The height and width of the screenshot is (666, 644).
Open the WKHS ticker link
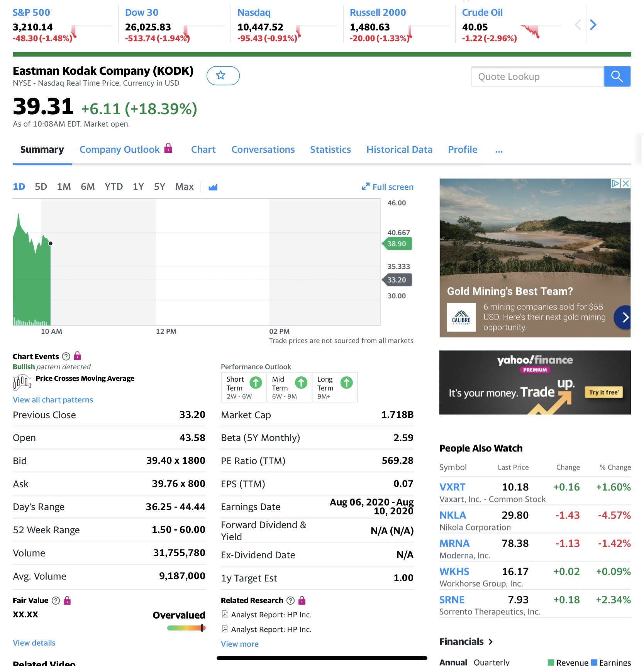(454, 571)
